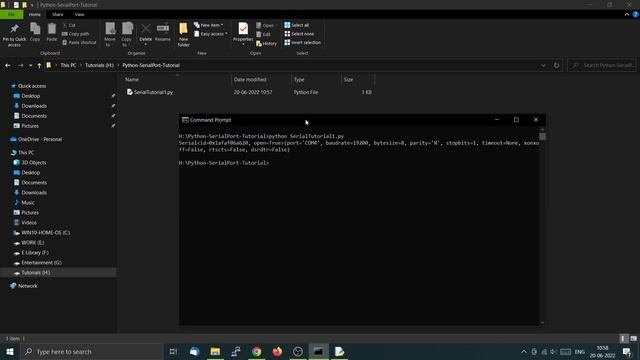Image resolution: width=640 pixels, height=360 pixels.
Task: Click the Explorer search box
Action: [x=602, y=65]
